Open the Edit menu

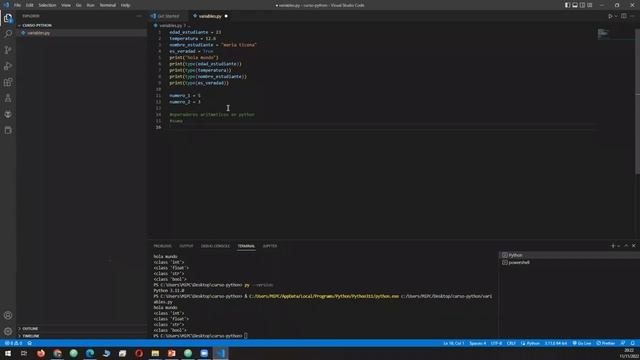[30, 5]
